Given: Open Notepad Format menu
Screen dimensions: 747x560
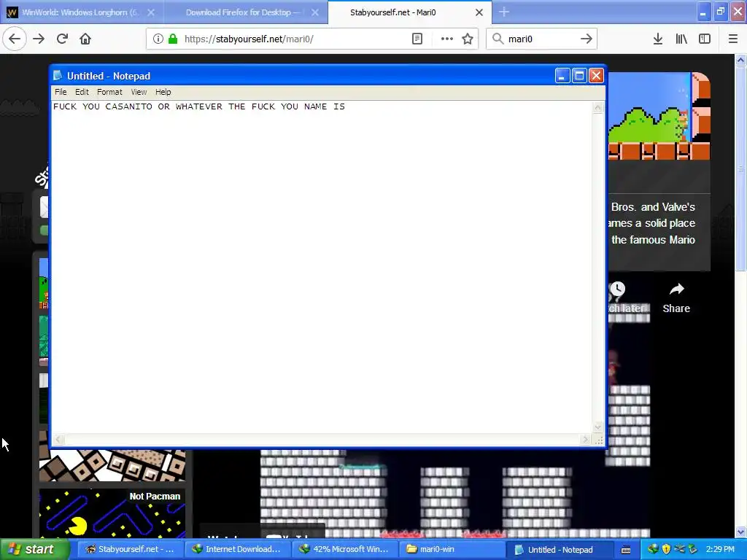Looking at the screenshot, I should coord(109,92).
